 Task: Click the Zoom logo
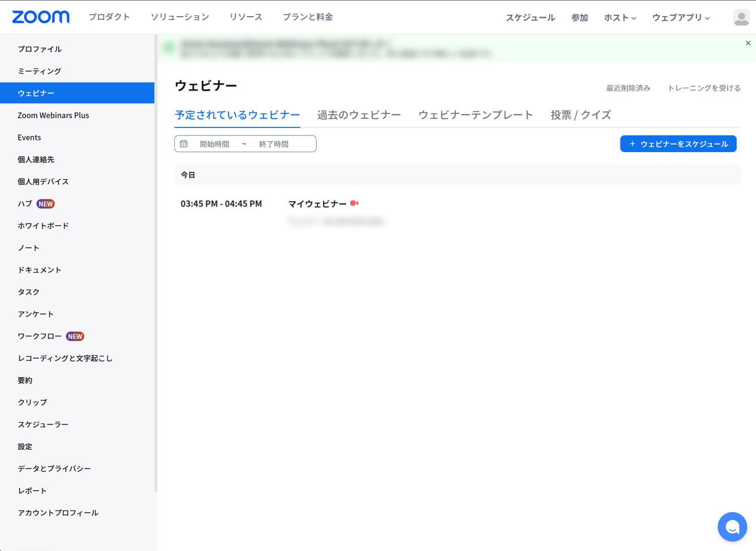pos(41,17)
